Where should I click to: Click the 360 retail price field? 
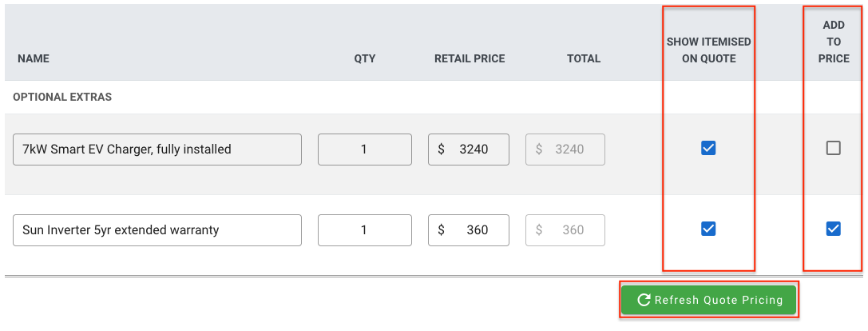pos(468,230)
